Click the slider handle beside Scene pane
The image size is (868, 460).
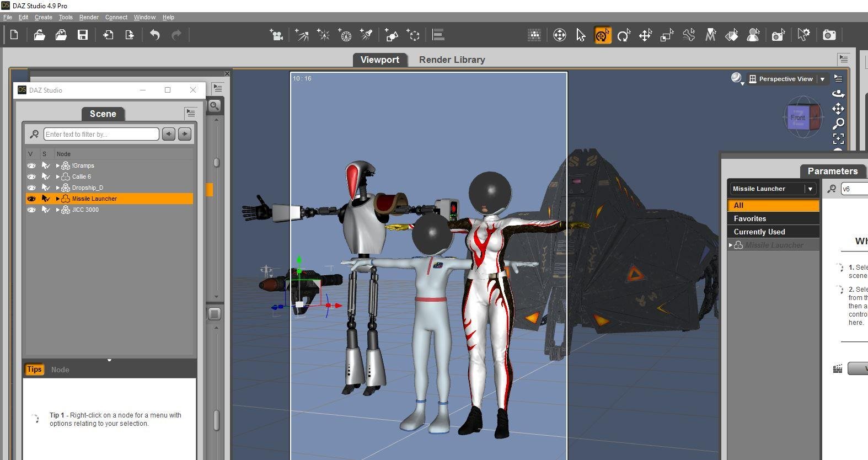pyautogui.click(x=216, y=163)
